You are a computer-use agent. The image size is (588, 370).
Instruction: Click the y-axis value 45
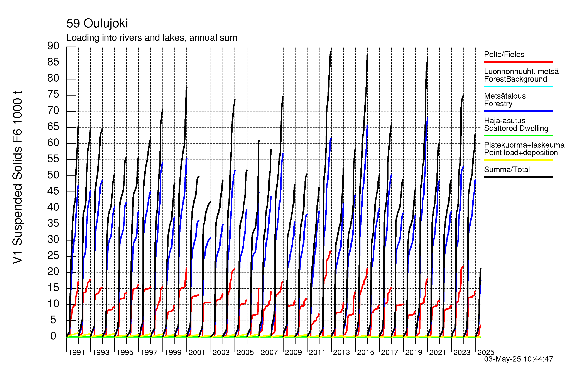53,191
